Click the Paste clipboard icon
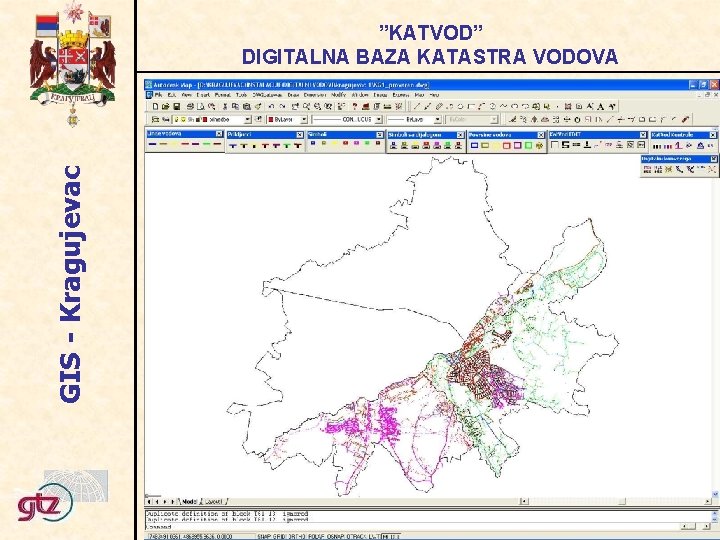 point(247,107)
